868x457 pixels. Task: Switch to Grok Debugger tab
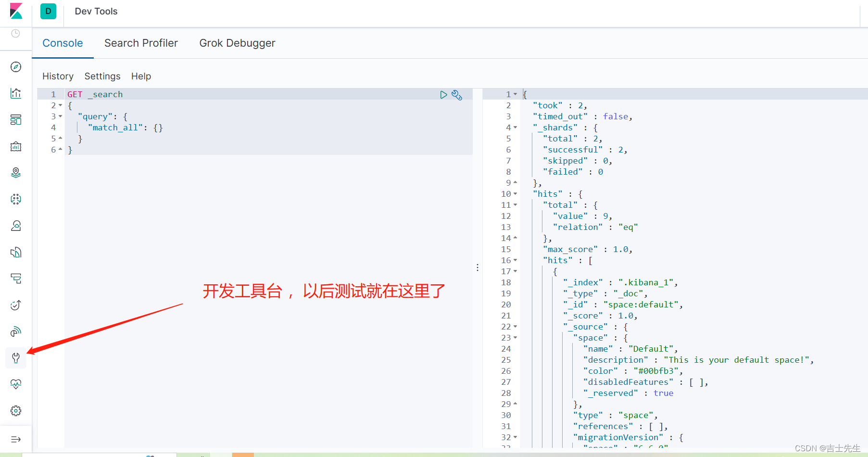[237, 43]
